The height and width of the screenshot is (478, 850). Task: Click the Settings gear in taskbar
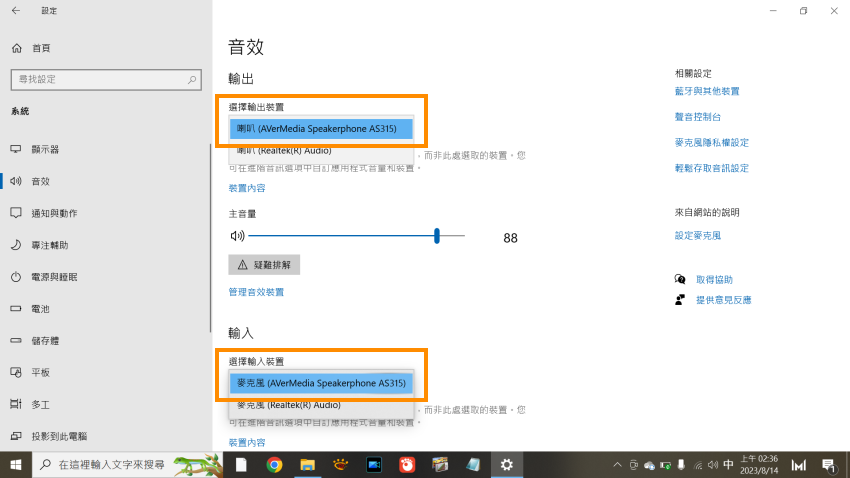506,465
